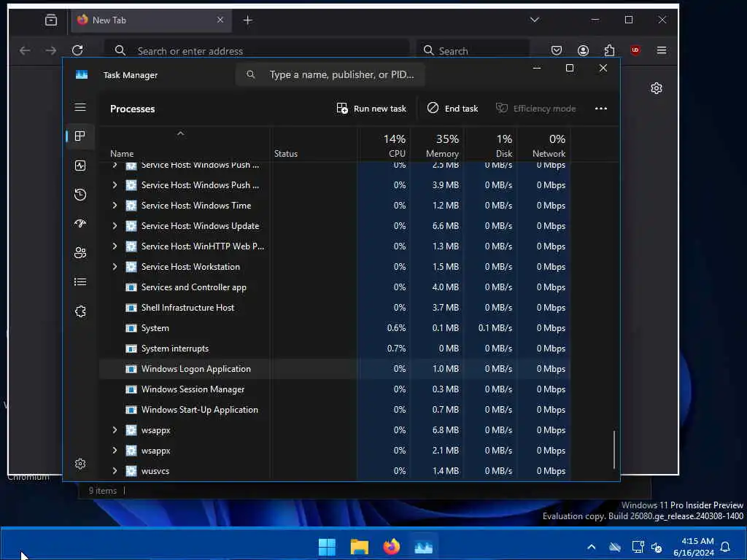Open Firefox list all tabs dropdown
This screenshot has height=560, width=747.
535,20
